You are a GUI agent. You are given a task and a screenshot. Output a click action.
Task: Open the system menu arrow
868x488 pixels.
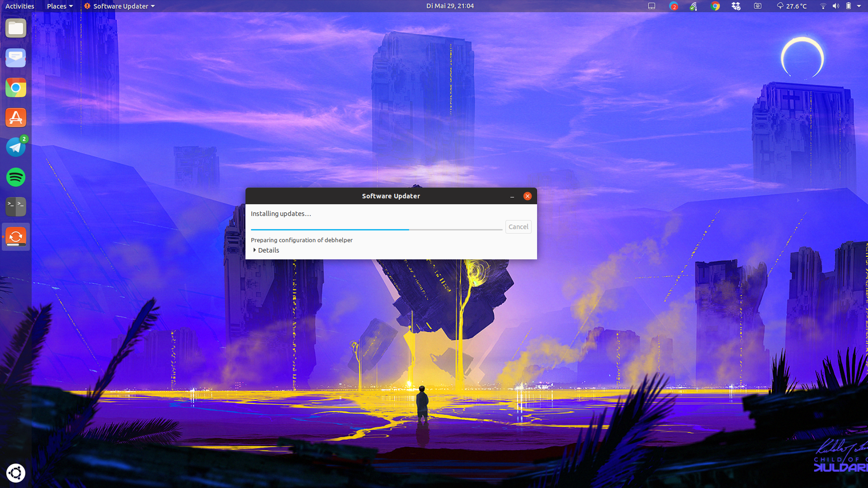coord(859,6)
